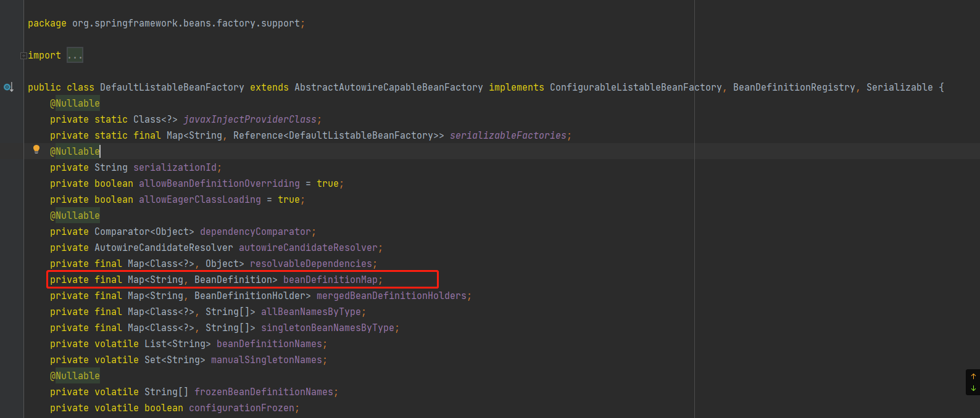Image resolution: width=980 pixels, height=418 pixels.
Task: Click the frozenBeanDefinitionNames field
Action: tap(264, 392)
